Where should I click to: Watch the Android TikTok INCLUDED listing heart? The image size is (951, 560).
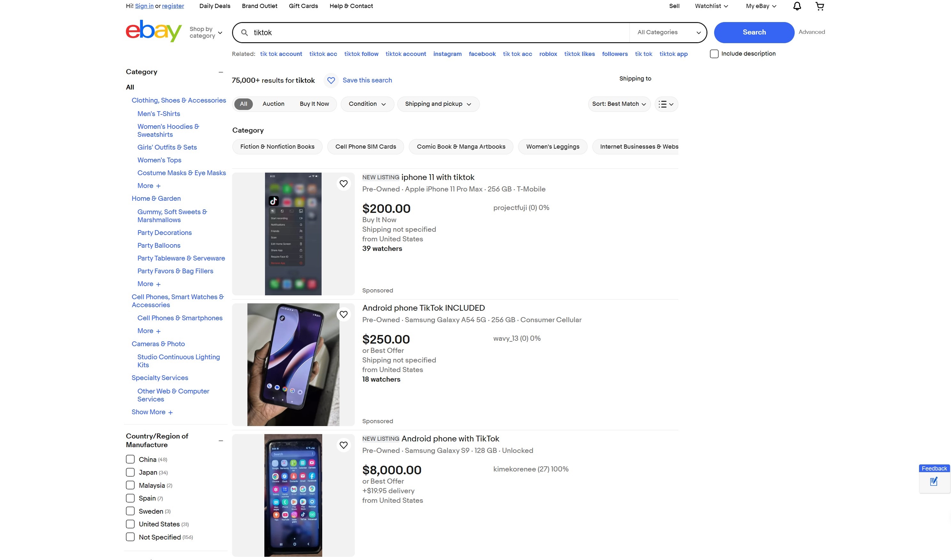[343, 314]
